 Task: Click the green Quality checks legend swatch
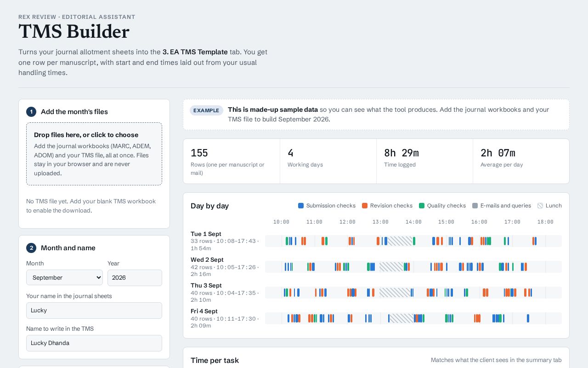pos(422,206)
